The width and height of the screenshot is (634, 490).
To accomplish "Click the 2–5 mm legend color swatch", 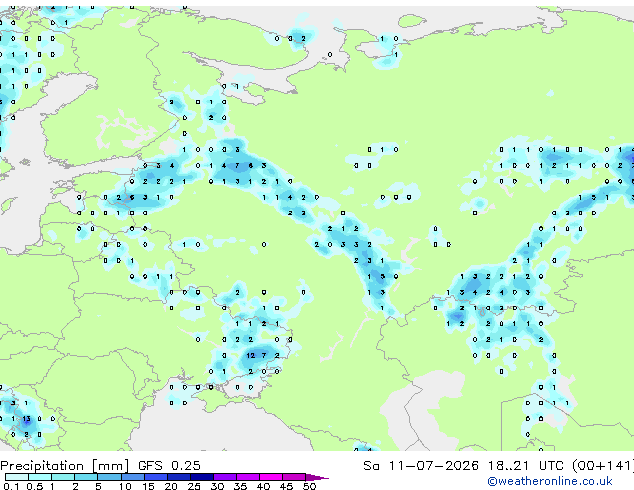I will point(86,477).
